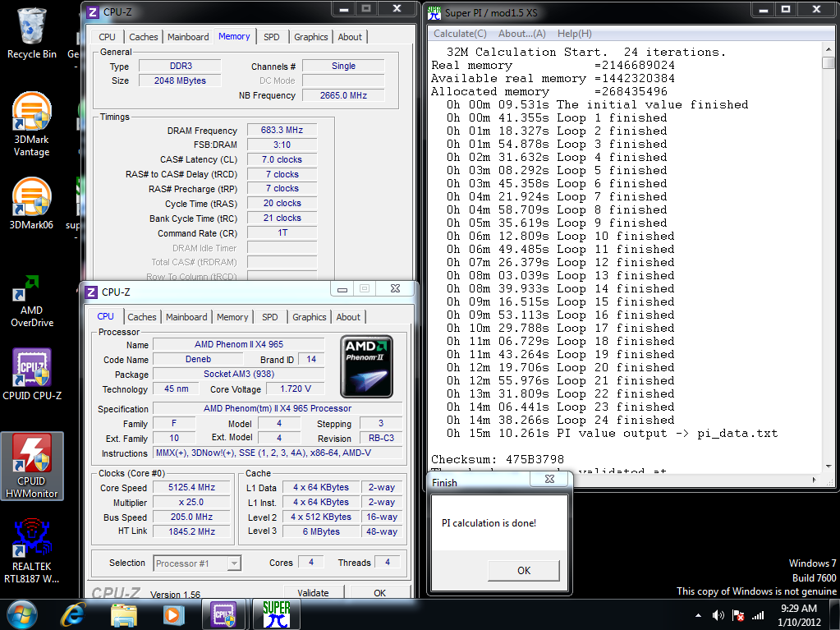Image resolution: width=840 pixels, height=630 pixels.
Task: Open the Recycle Bin desktop icon
Action: pos(31,33)
